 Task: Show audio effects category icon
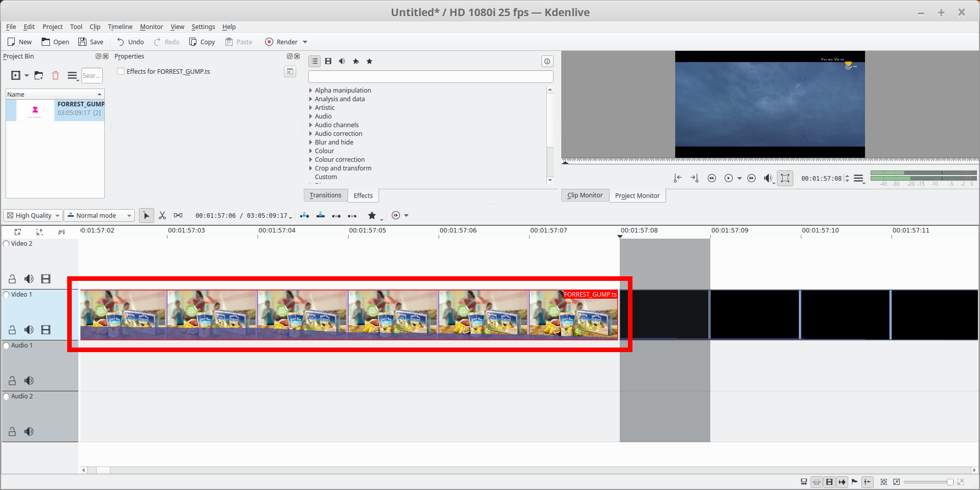click(342, 61)
